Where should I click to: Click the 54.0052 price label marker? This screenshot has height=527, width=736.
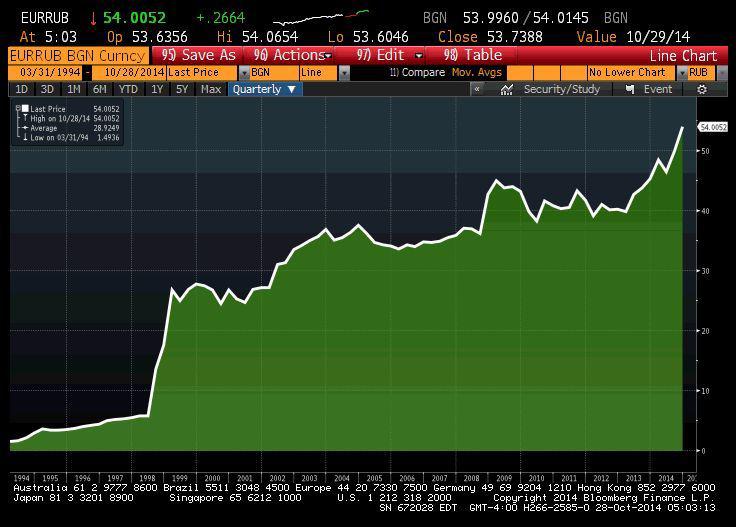click(712, 127)
